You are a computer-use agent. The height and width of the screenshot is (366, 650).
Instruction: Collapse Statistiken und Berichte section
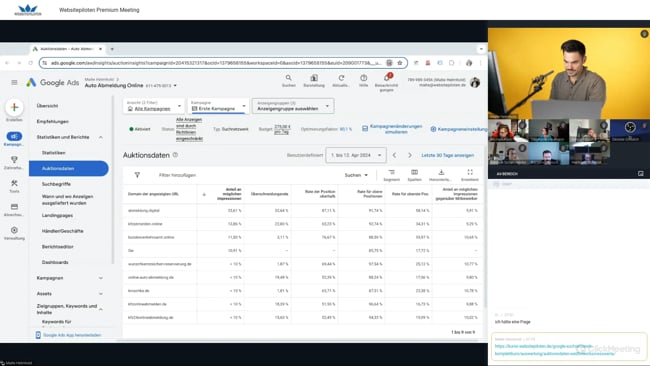coord(101,137)
